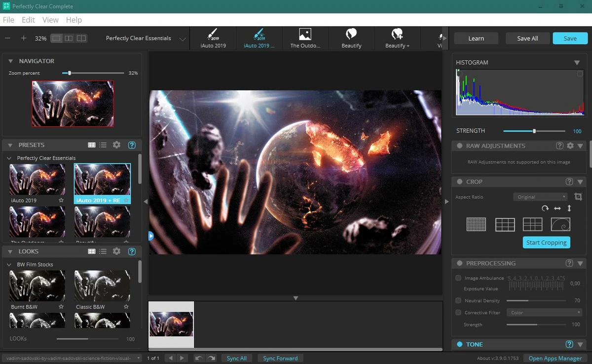Image resolution: width=592 pixels, height=364 pixels.
Task: Open the Edit menu
Action: point(28,20)
